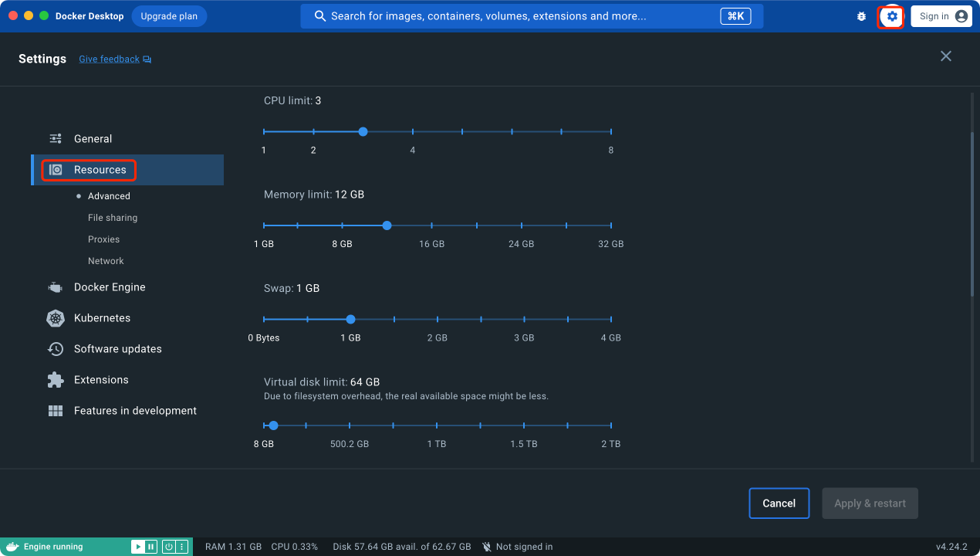
Task: Click the Cancel button
Action: click(779, 503)
